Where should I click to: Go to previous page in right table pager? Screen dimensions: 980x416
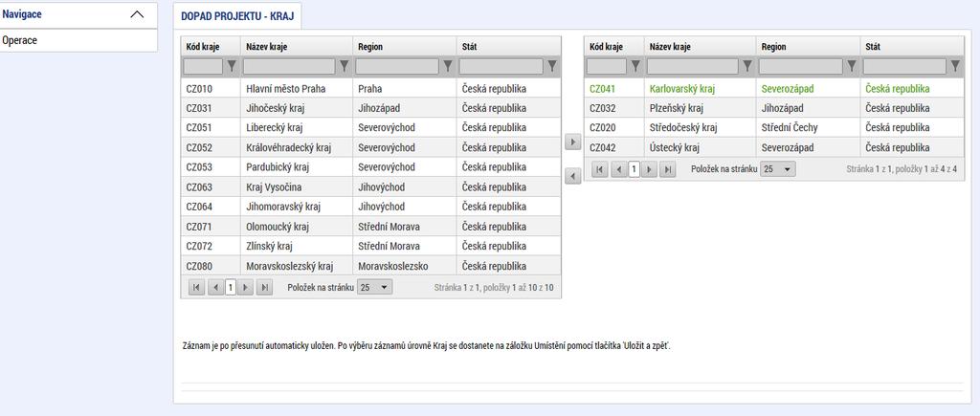pyautogui.click(x=619, y=169)
